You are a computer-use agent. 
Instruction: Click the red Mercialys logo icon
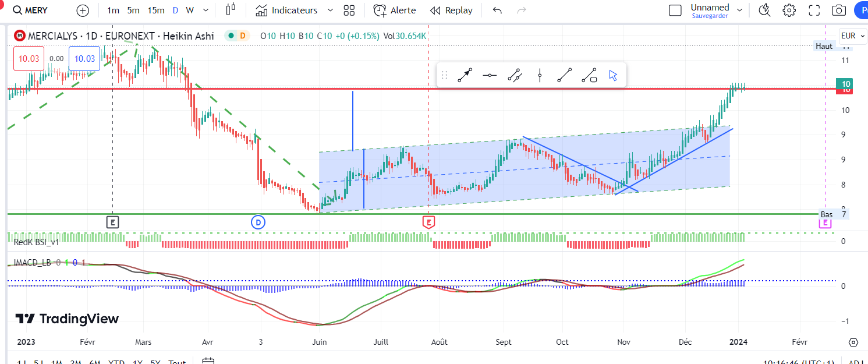pos(19,36)
